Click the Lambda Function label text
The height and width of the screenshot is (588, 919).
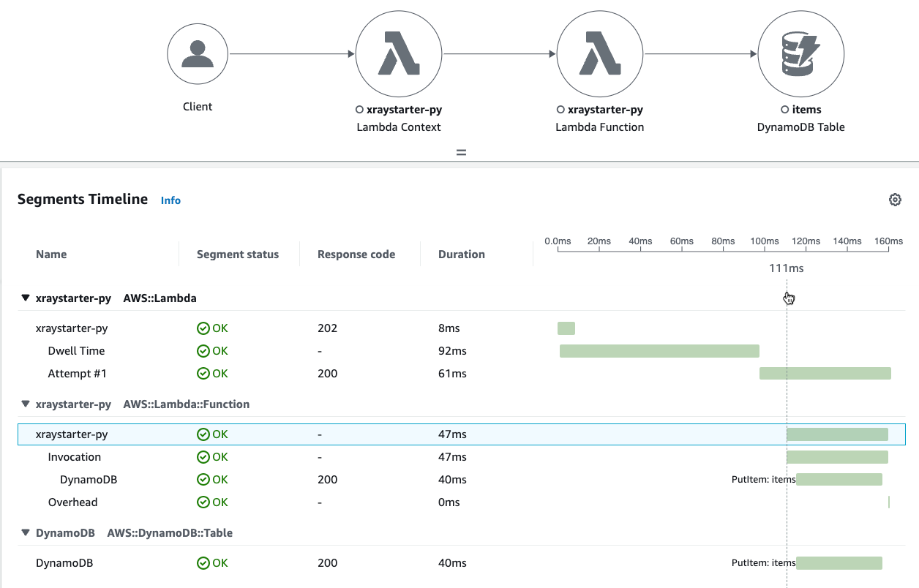pyautogui.click(x=600, y=127)
